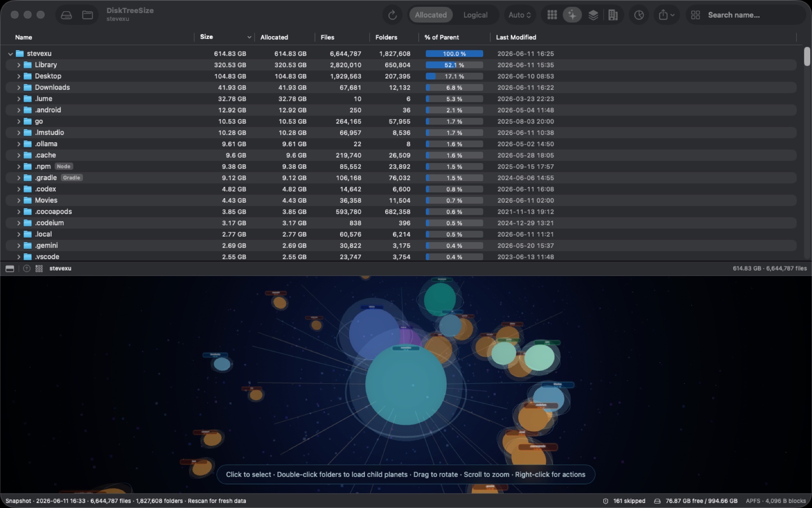Click the Library folder icon

click(28, 65)
